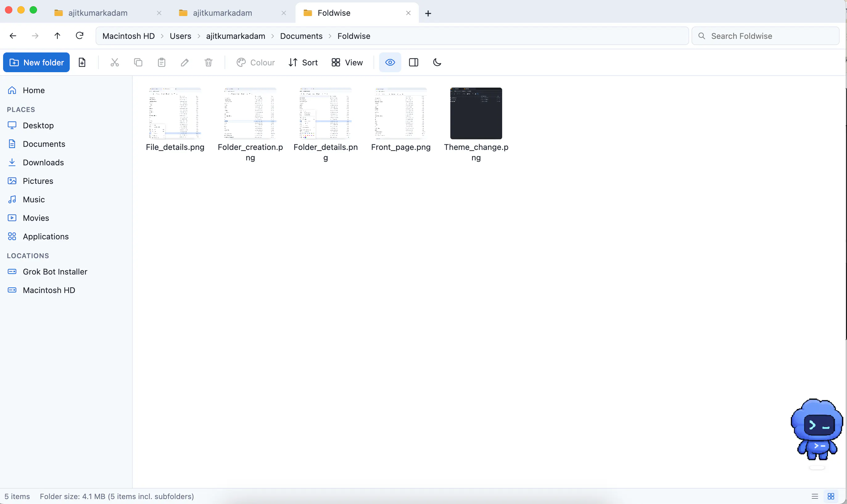Toggle the preview pane icon
This screenshot has height=504, width=847.
tap(413, 63)
